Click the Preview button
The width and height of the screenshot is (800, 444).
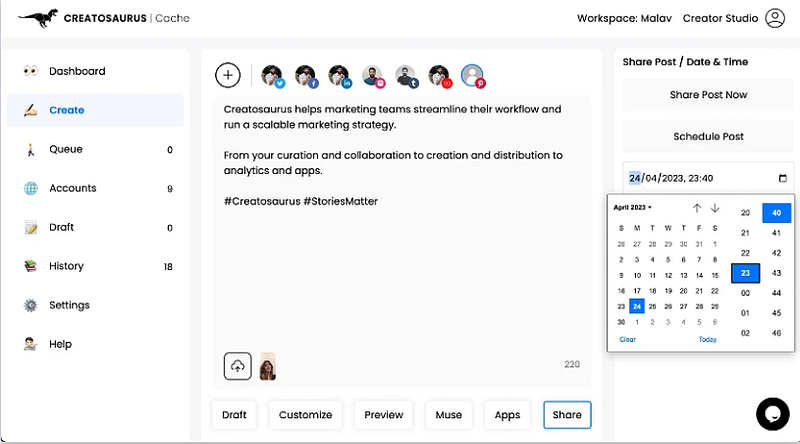[384, 415]
